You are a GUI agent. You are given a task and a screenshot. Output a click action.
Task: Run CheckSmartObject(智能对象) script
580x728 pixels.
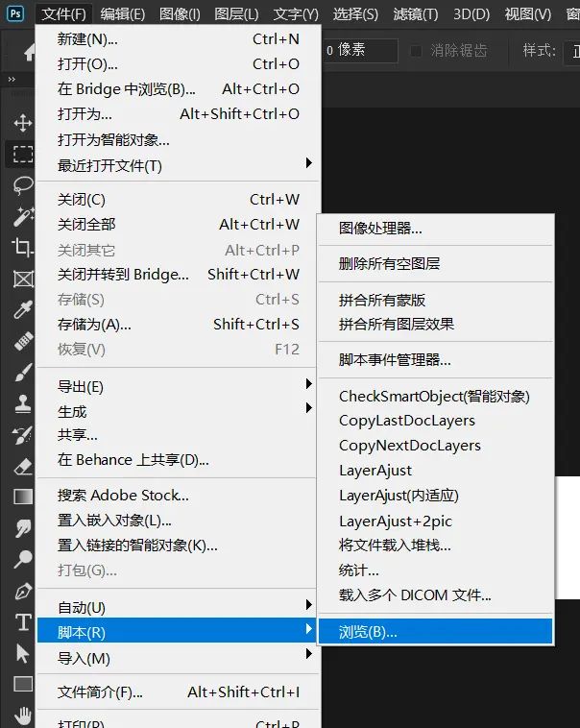(x=436, y=396)
